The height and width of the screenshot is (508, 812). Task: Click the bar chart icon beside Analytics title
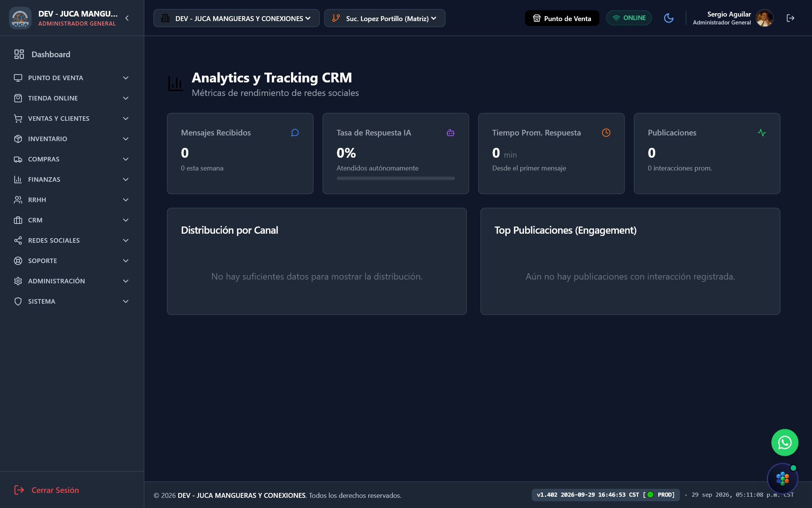click(x=176, y=84)
